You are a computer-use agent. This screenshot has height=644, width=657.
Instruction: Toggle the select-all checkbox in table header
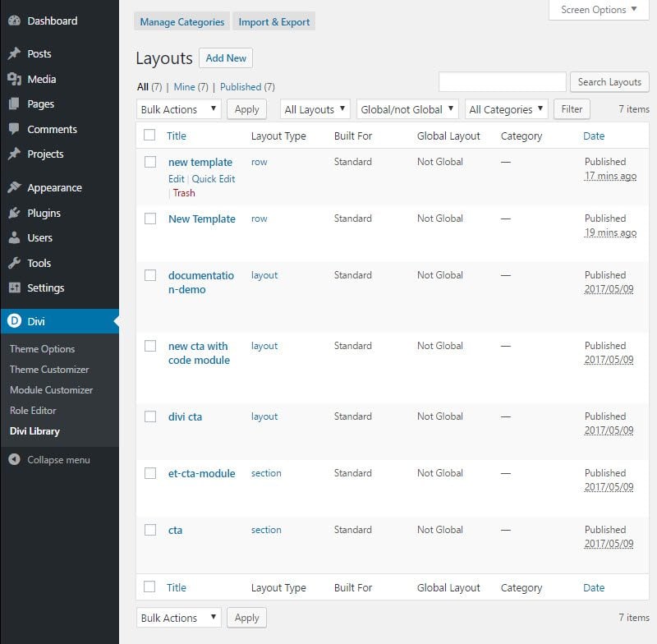[x=149, y=136]
